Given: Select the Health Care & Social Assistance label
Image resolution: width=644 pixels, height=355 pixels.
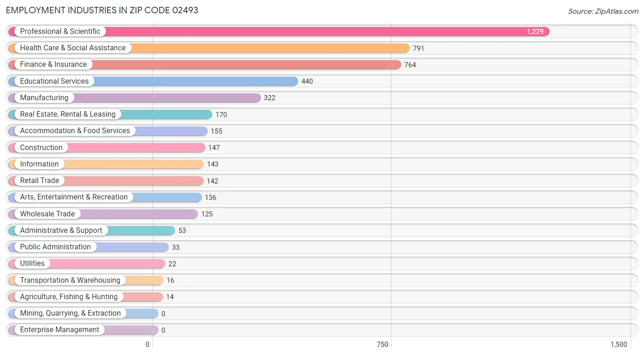Looking at the screenshot, I should (x=73, y=48).
